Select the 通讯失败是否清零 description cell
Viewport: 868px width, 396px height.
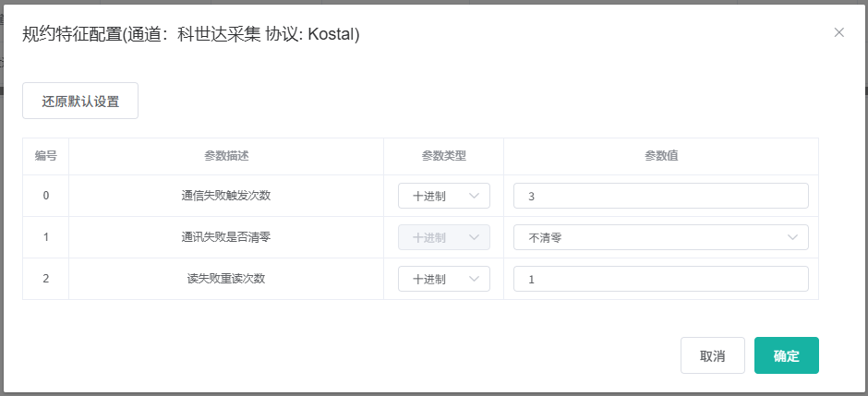coord(226,237)
